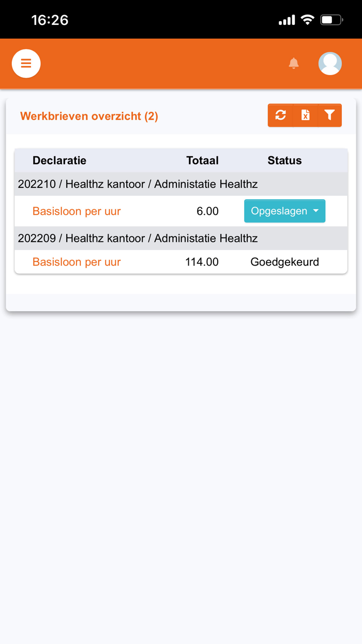362x644 pixels.
Task: Expand the Opgeslagen status dropdown
Action: click(x=284, y=211)
